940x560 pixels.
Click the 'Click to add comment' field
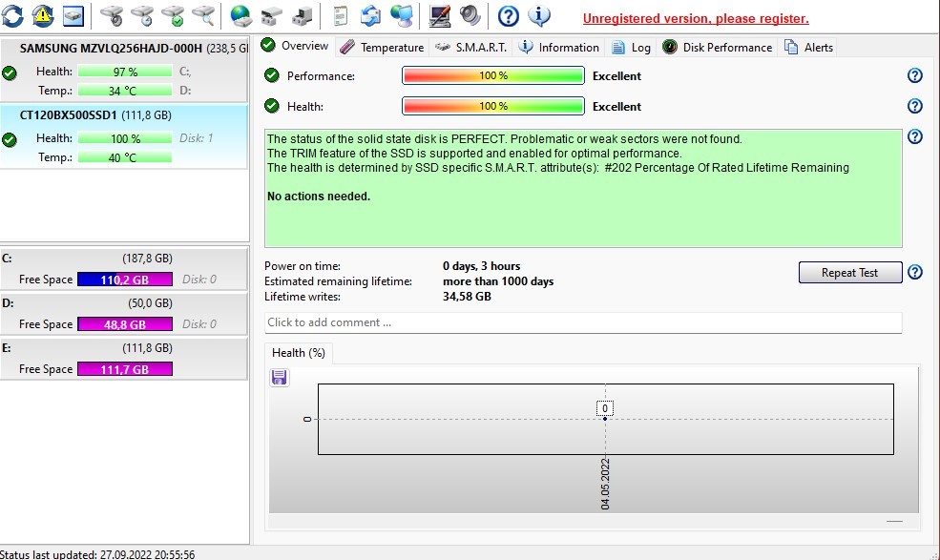pos(583,322)
